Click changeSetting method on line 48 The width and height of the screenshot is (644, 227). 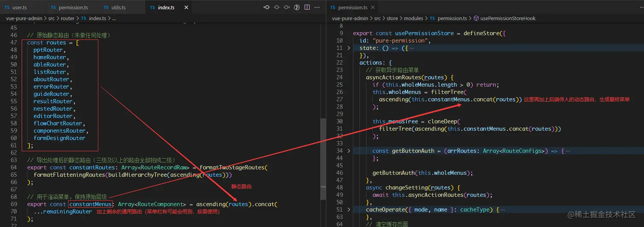point(406,187)
